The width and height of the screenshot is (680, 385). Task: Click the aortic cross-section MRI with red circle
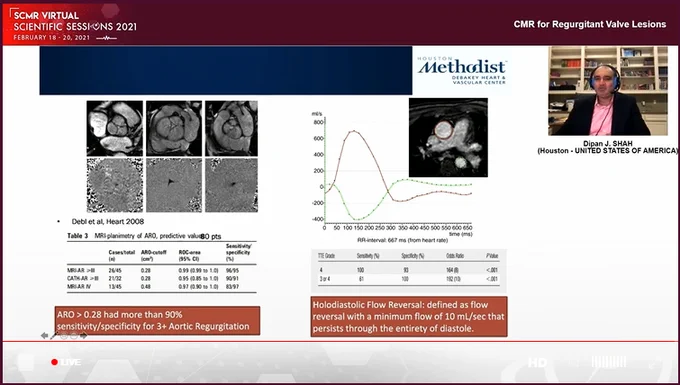(448, 137)
